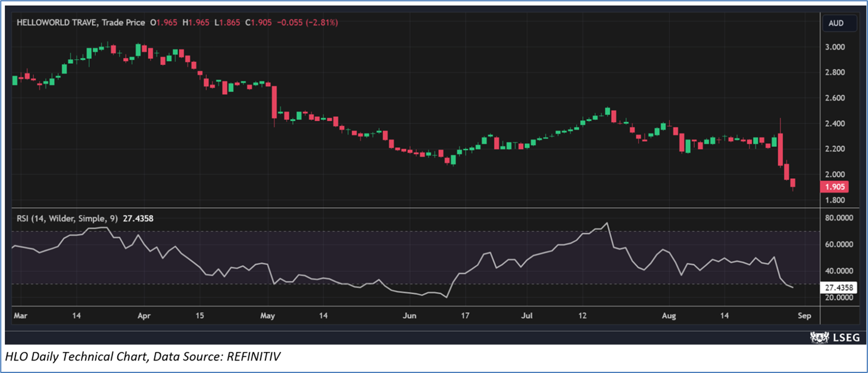Open the AUD currency selector
Viewport: 868px width, 373px height.
coord(840,23)
